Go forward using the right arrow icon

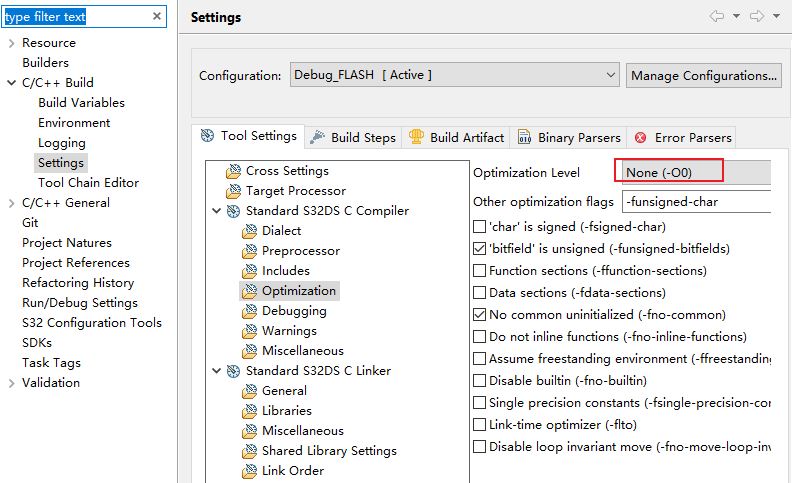tap(757, 16)
